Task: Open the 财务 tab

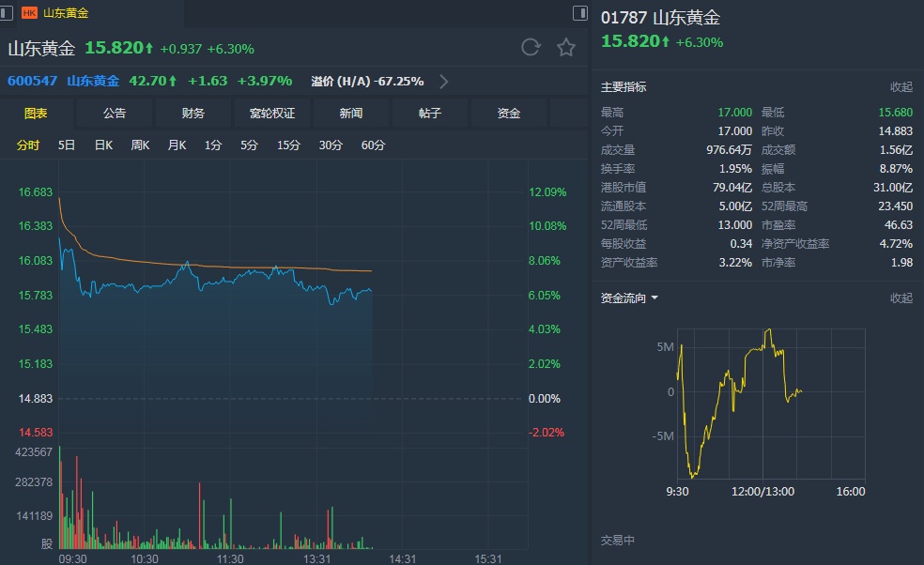Action: [x=193, y=114]
